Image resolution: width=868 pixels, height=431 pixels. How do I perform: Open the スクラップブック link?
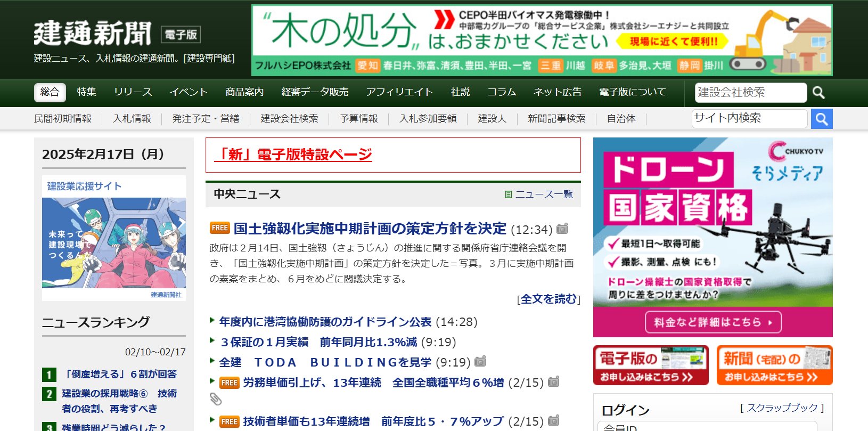(782, 408)
